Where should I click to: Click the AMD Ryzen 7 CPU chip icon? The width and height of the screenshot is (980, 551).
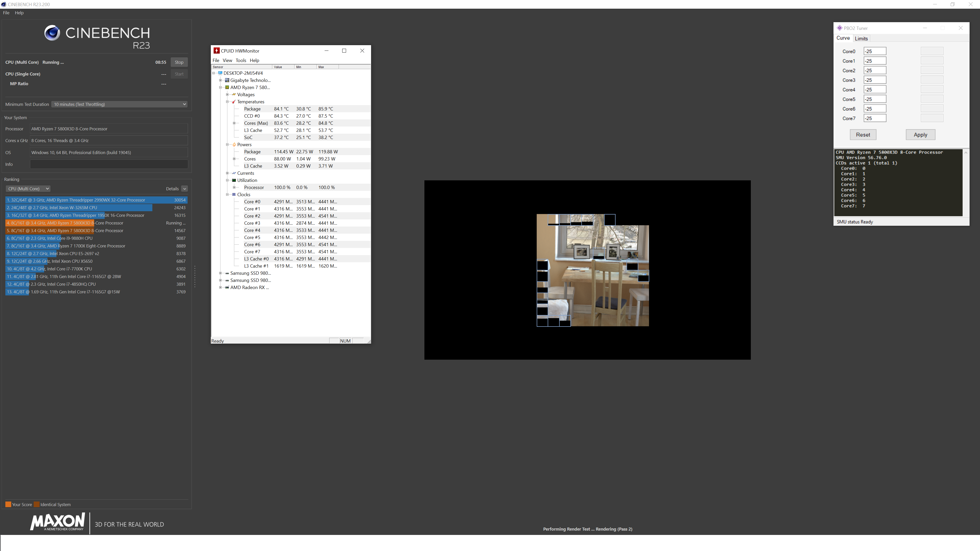point(227,87)
